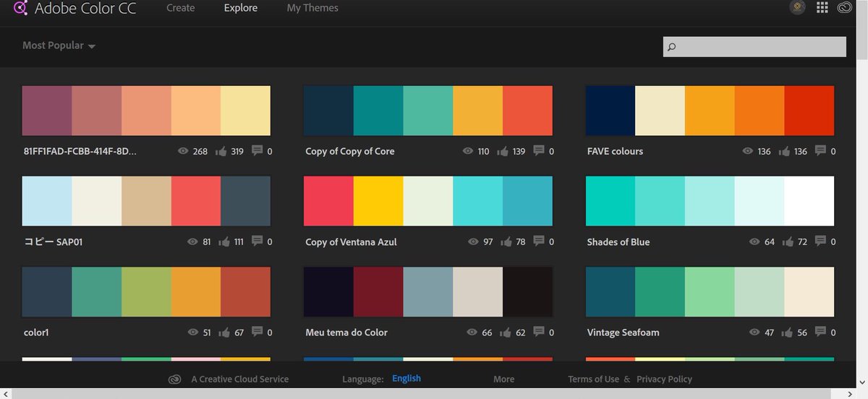Open the Shades of Blue theme title
This screenshot has height=399, width=868.
coord(618,242)
